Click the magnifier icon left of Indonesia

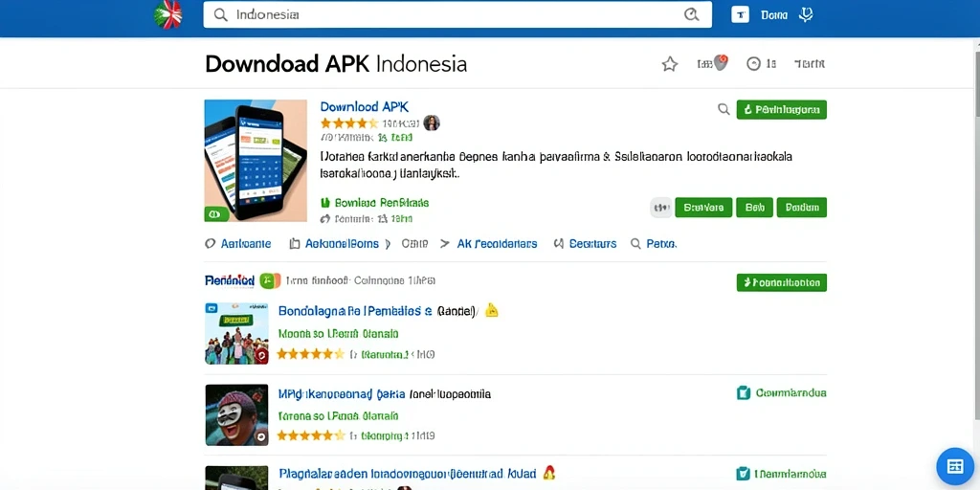coord(221,15)
